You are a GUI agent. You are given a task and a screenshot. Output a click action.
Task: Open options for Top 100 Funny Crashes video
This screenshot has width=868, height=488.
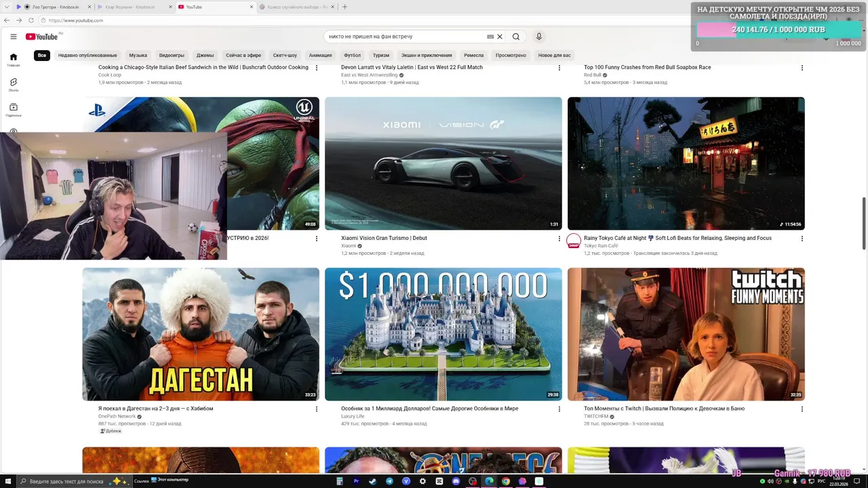(x=802, y=68)
